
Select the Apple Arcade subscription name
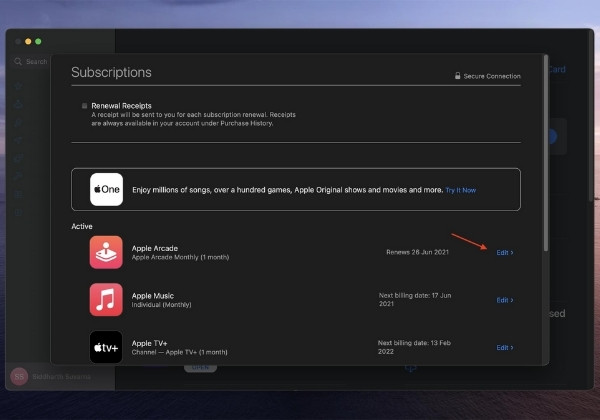click(155, 249)
